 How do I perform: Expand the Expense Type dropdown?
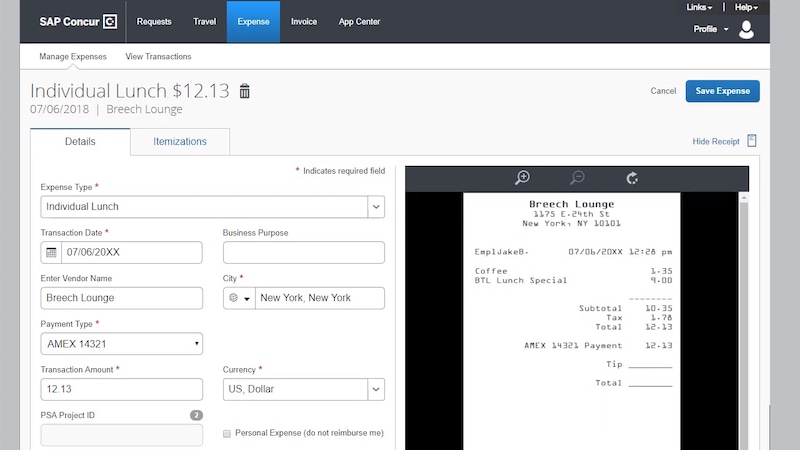376,207
